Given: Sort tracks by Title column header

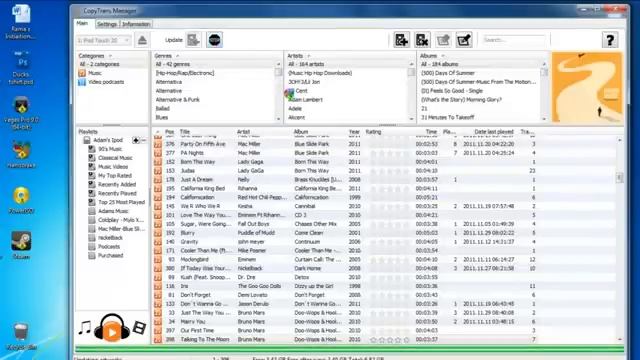Looking at the screenshot, I should click(x=185, y=132).
